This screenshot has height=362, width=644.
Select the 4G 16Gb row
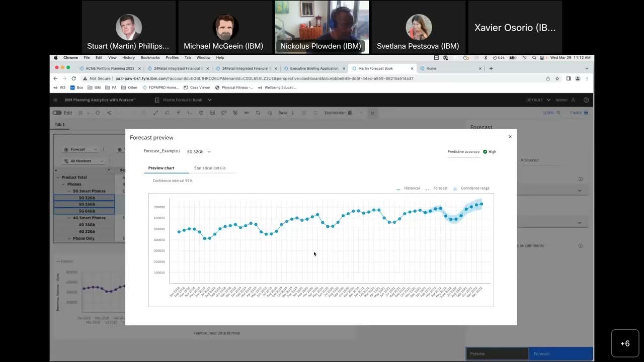(x=87, y=225)
